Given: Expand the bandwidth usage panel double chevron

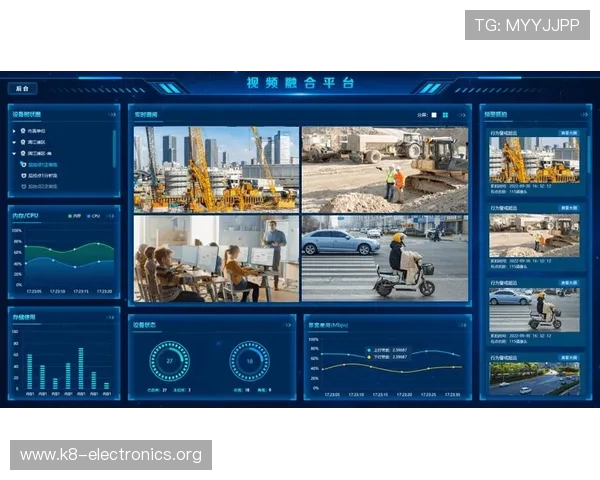Looking at the screenshot, I should [x=463, y=325].
